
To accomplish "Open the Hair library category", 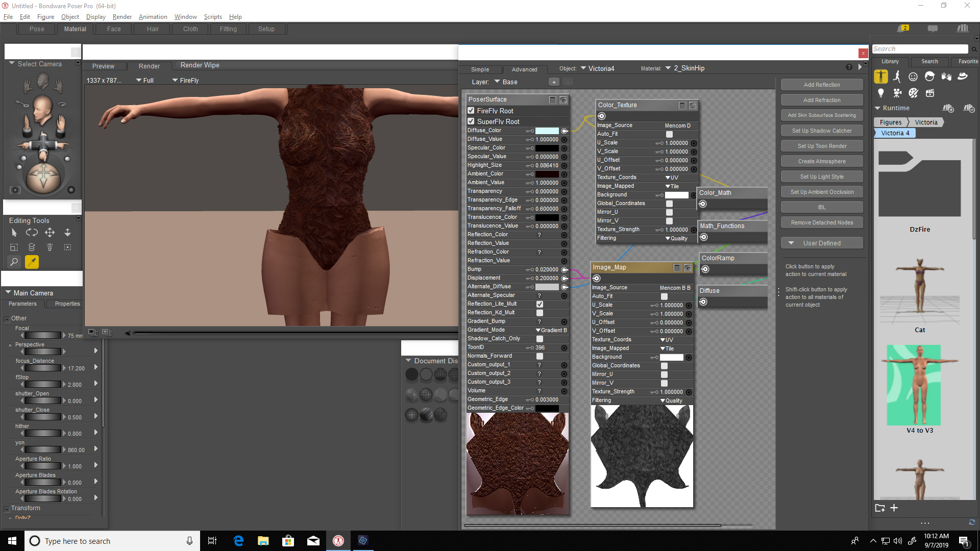I will (929, 77).
